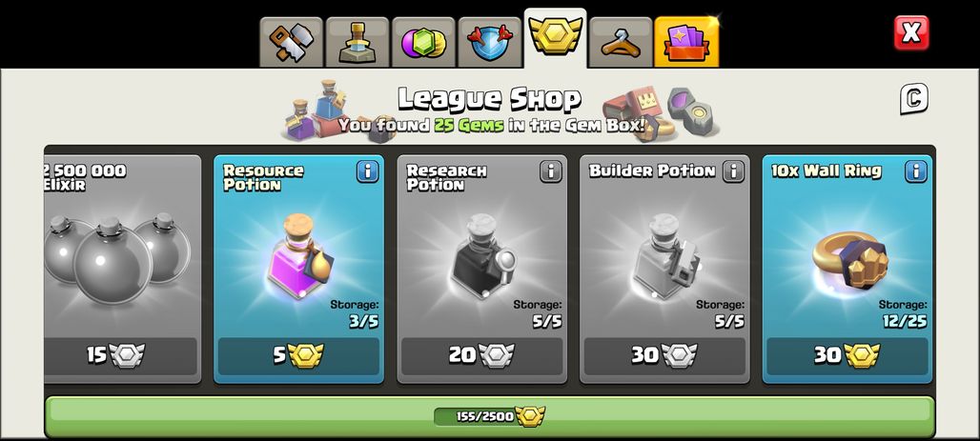The height and width of the screenshot is (441, 980).
Task: Tap the 155/2500 league medals bar
Action: (x=490, y=416)
